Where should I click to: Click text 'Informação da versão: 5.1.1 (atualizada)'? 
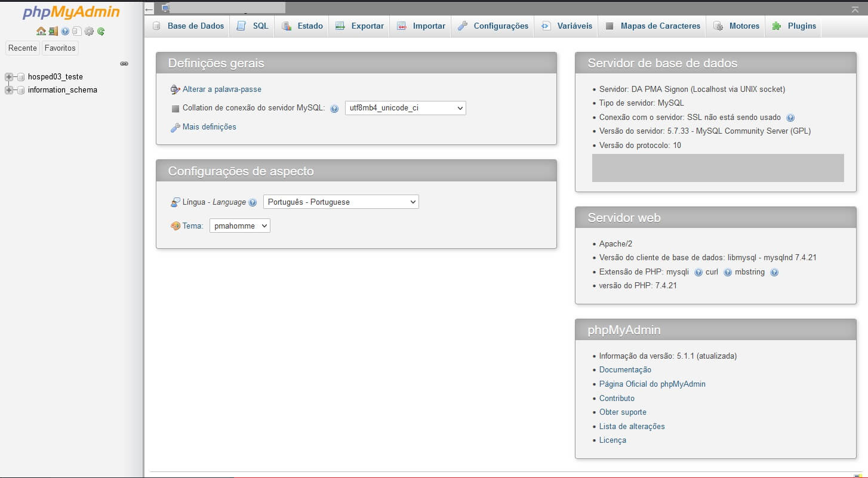[x=668, y=356]
